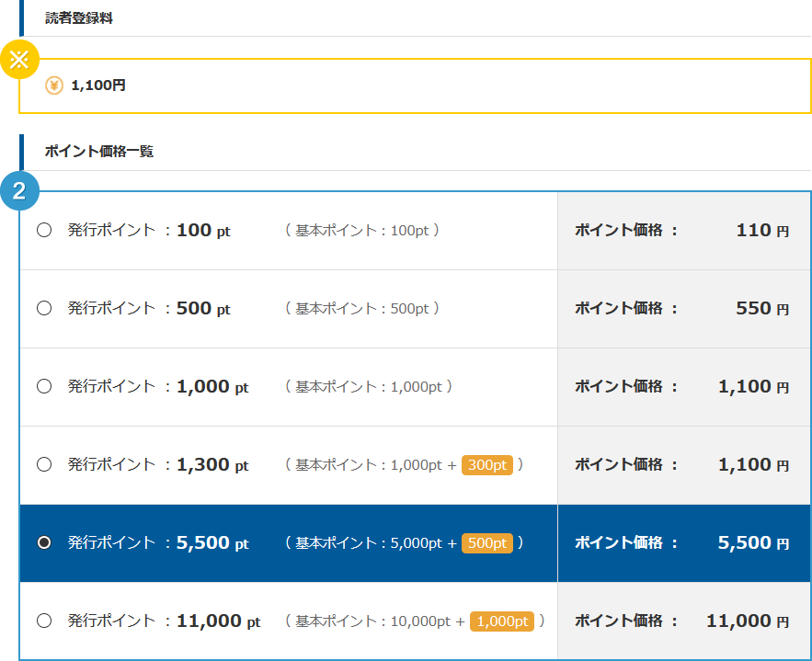812x661 pixels.
Task: Click the 550円 point price cell
Action: point(684,309)
